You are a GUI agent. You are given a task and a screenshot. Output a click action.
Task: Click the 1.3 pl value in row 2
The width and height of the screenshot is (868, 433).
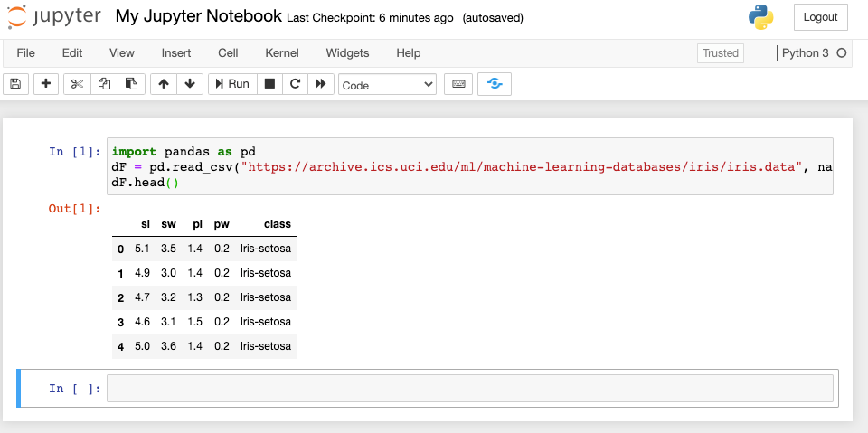click(195, 297)
